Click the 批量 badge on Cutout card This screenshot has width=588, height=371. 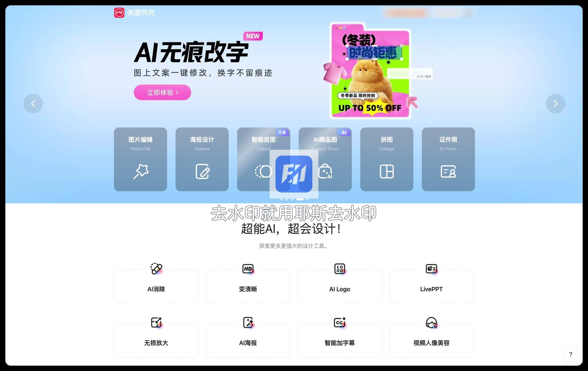coord(282,132)
